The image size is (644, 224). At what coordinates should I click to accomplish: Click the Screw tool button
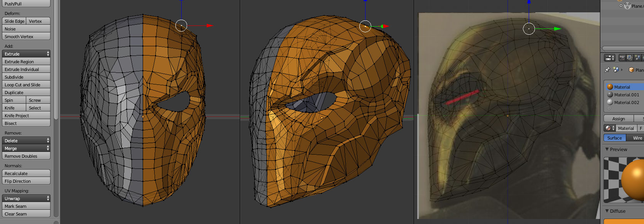[38, 100]
